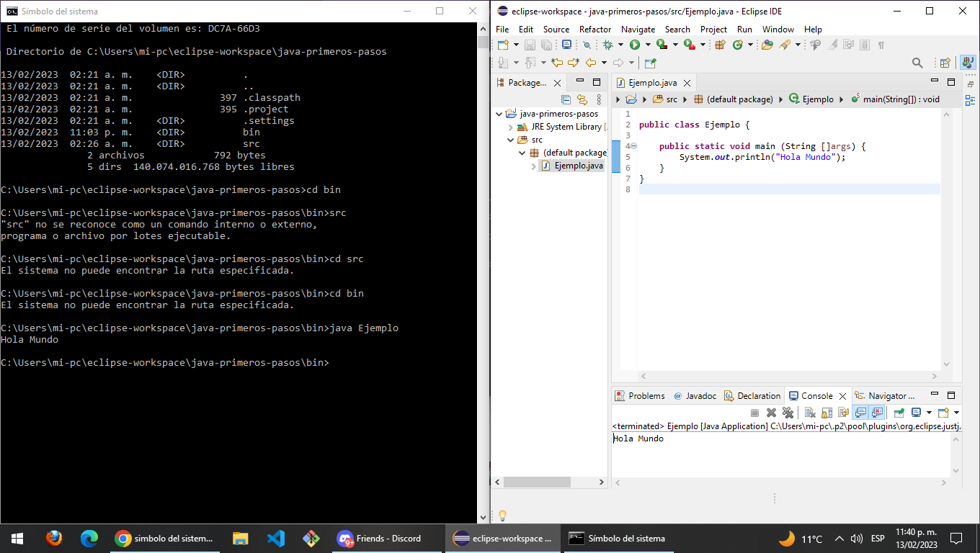Open the New Java Class dropdown arrow
The width and height of the screenshot is (980, 553).
click(752, 45)
